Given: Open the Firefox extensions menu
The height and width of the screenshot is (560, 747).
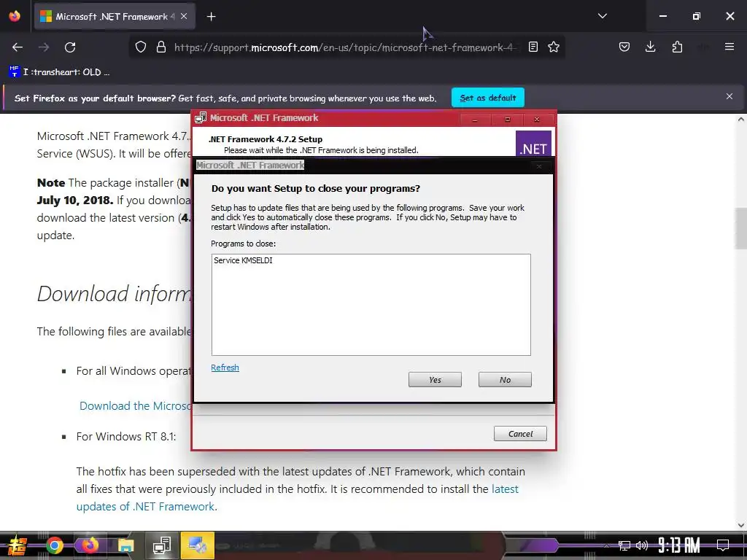Looking at the screenshot, I should pyautogui.click(x=677, y=47).
